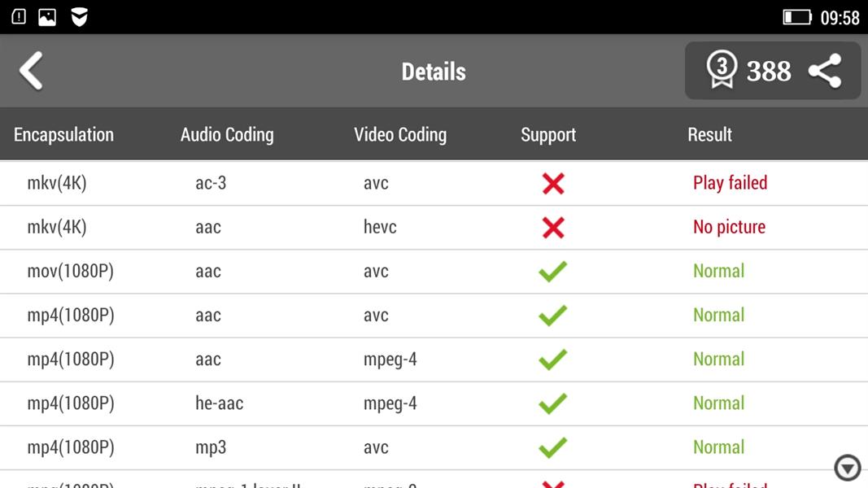
Task: Select the Audio Coding column header
Action: pos(227,135)
